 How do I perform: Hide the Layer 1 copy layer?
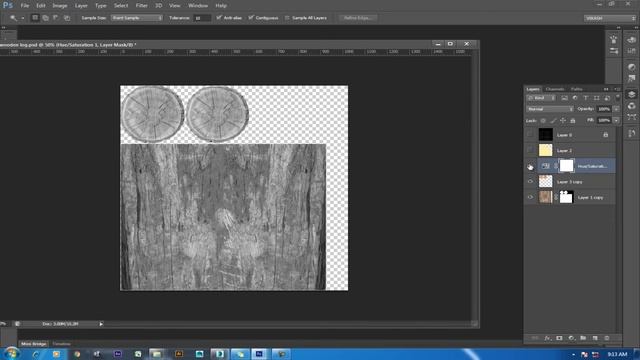coord(530,197)
